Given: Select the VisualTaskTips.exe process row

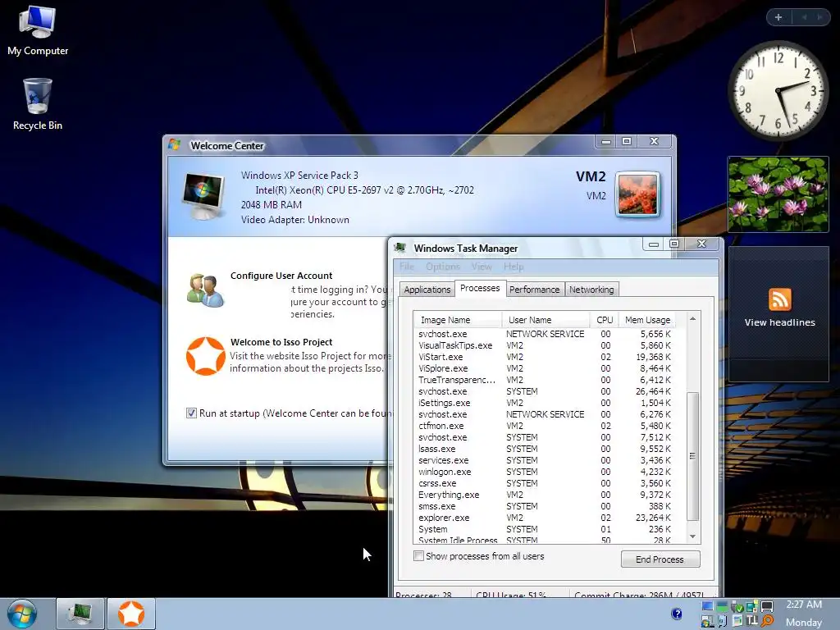Looking at the screenshot, I should [545, 345].
